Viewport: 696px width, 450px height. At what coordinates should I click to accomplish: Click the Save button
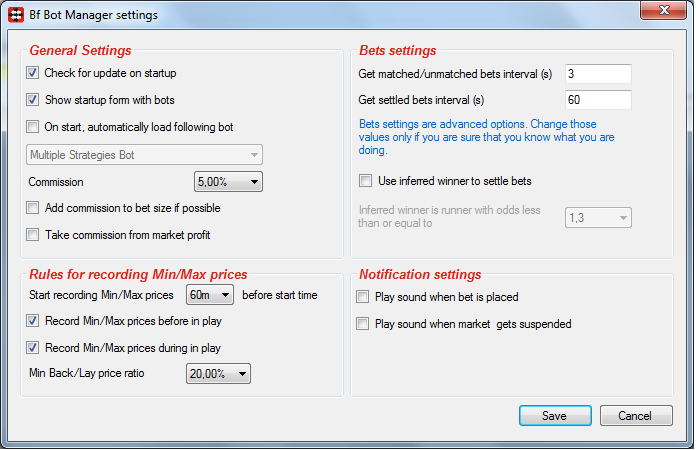tap(555, 416)
